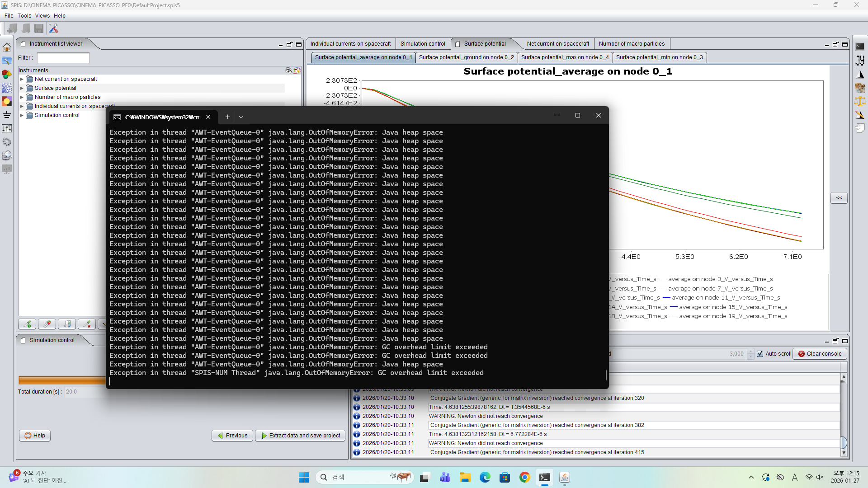Switch to Simulation control tab
The height and width of the screenshot is (488, 868).
[422, 44]
